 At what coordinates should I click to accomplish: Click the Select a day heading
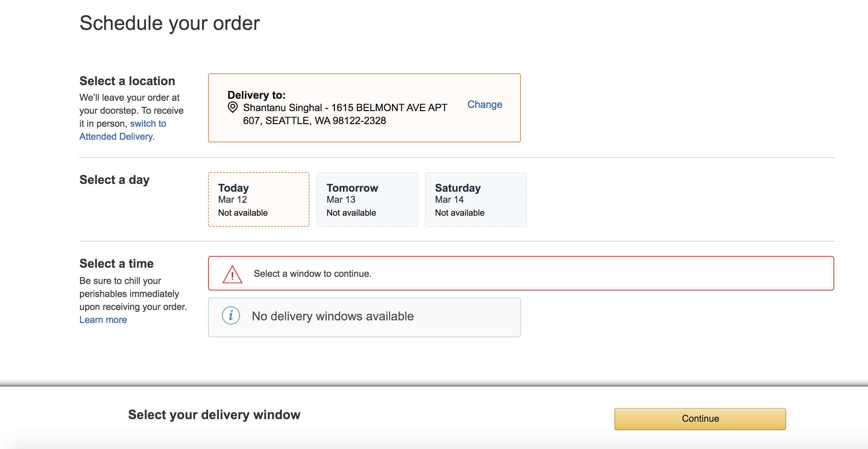[114, 180]
